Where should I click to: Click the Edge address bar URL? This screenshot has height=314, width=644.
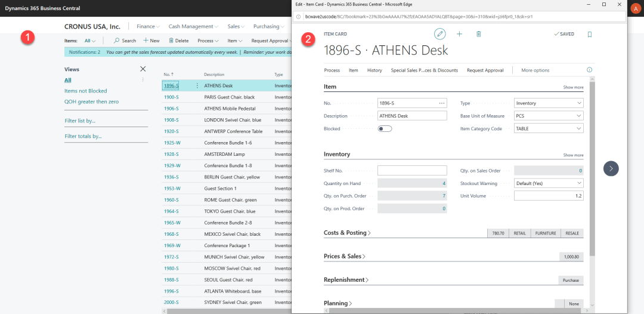pos(419,17)
